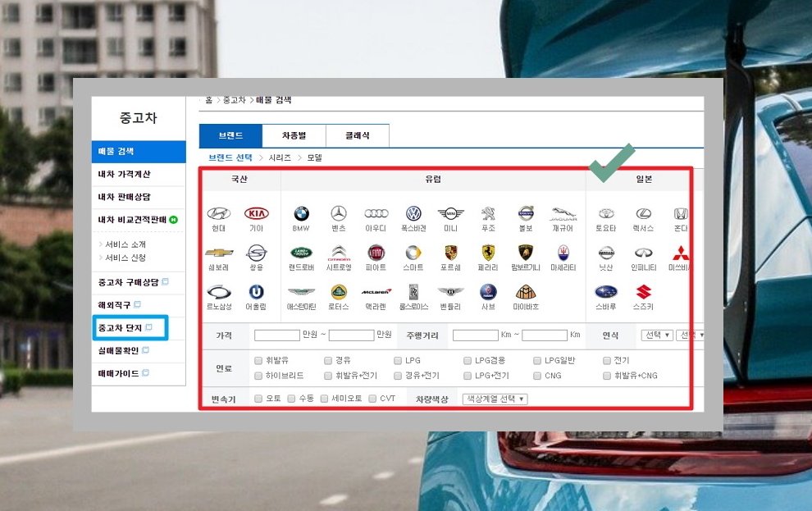The image size is (812, 511).
Task: Check the 휘발유 fuel checkbox
Action: tap(258, 360)
